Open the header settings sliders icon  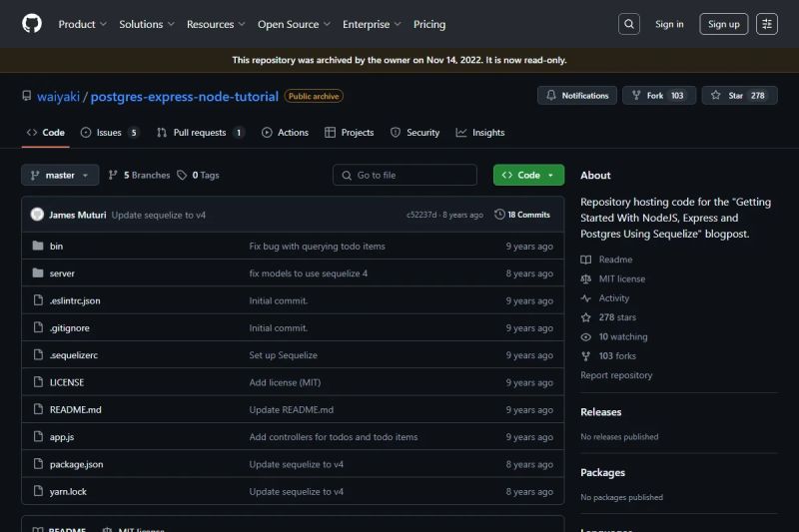click(x=766, y=24)
